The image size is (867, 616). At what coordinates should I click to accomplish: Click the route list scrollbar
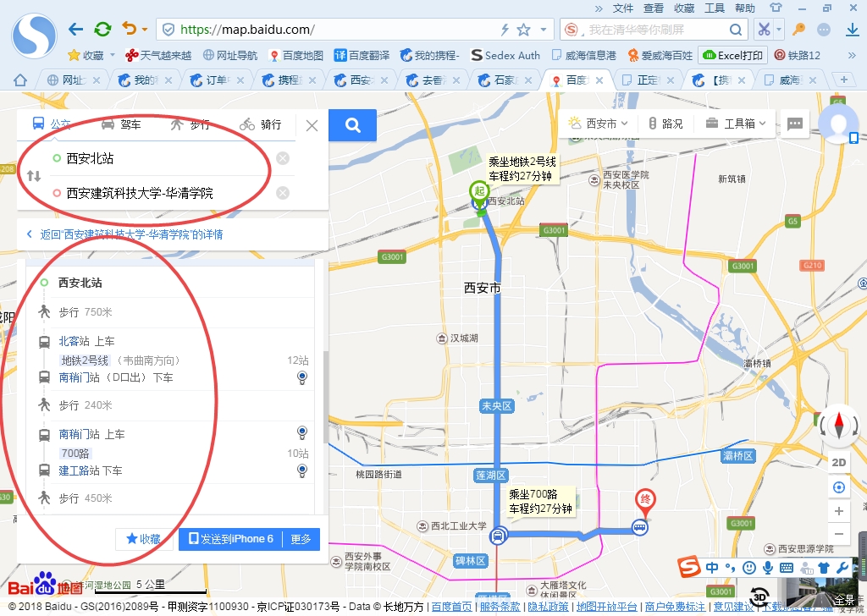point(326,395)
